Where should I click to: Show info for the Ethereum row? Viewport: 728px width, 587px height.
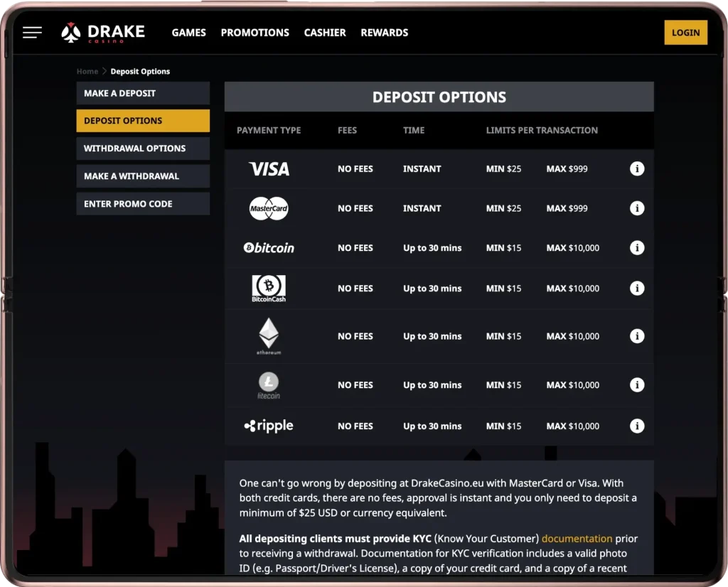[637, 335]
